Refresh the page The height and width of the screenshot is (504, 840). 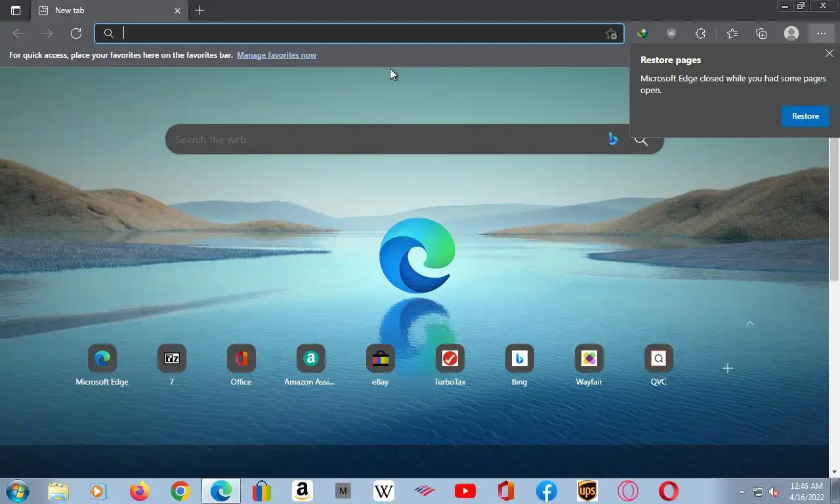[x=76, y=33]
